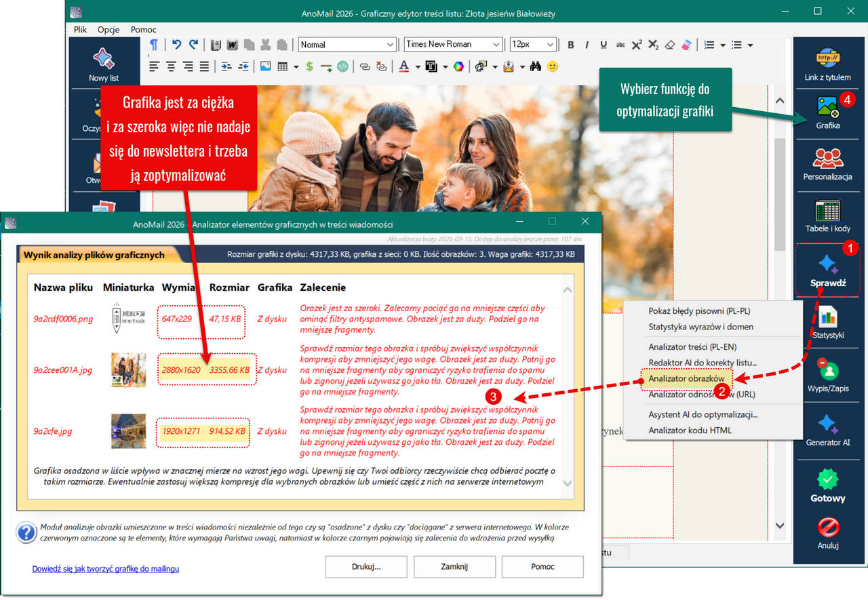Follow the Dowiedz się jak tworzyć grafikę link
The width and height of the screenshot is (868, 600).
[106, 568]
